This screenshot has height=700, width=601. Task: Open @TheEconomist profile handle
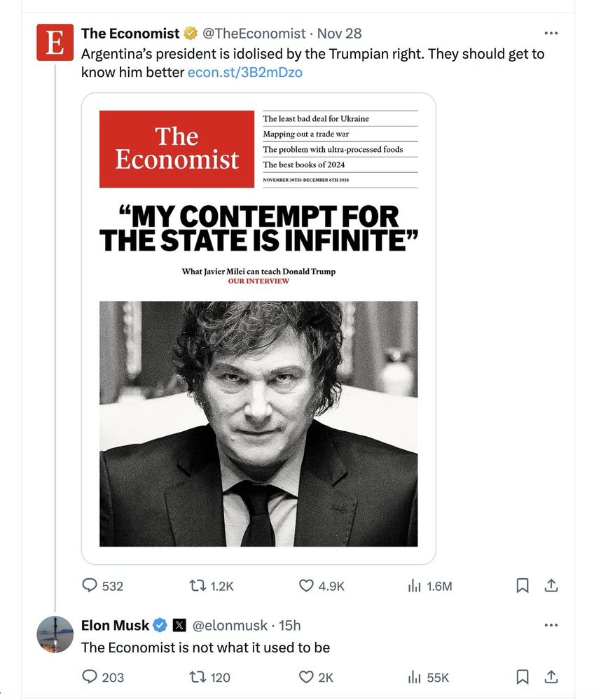point(254,34)
